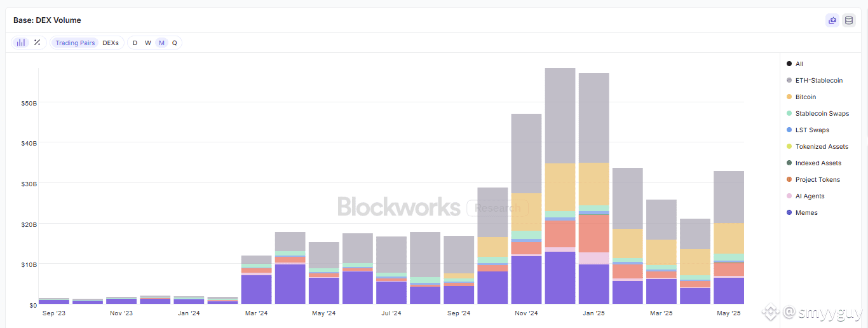Click the gray ETH-Stablecoin segment of May '25 bar
The width and height of the screenshot is (868, 328).
[x=729, y=197]
